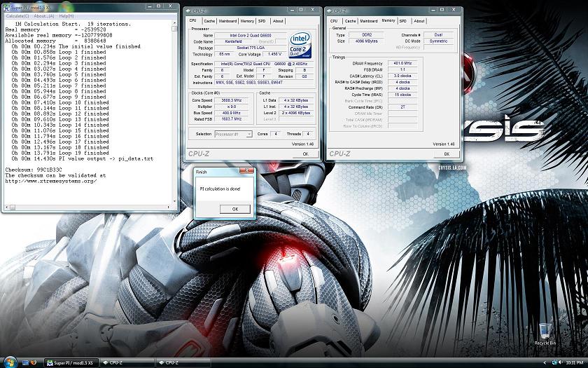Click the Bus Speed value 400.9 MHz
Image resolution: width=588 pixels, height=368 pixels.
pyautogui.click(x=232, y=113)
